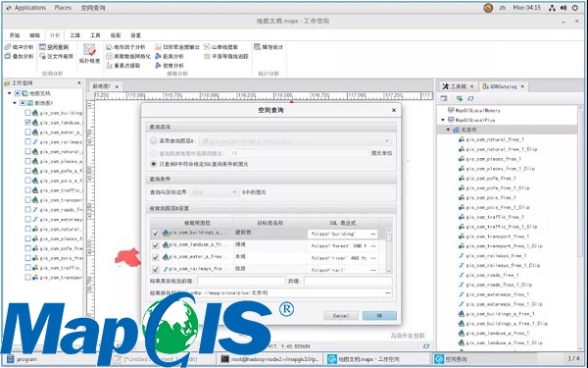The height and width of the screenshot is (368, 588).
Task: Open the 缓冲分析 buffer analysis tool
Action: tap(19, 47)
